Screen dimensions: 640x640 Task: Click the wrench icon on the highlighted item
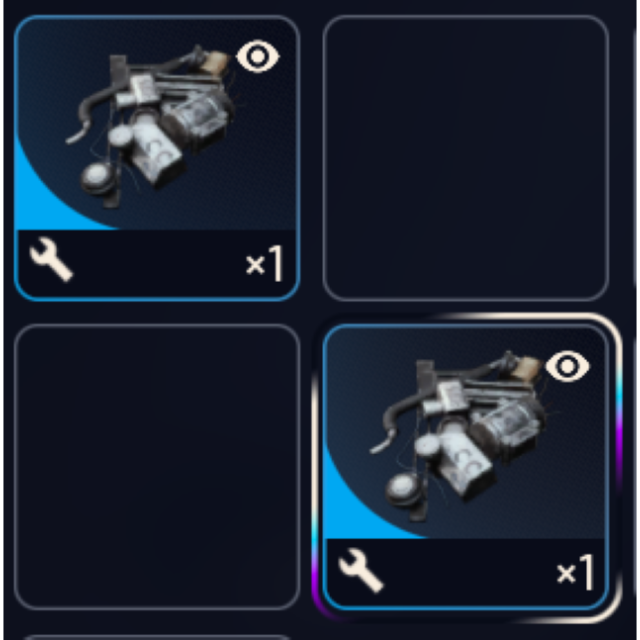[361, 570]
